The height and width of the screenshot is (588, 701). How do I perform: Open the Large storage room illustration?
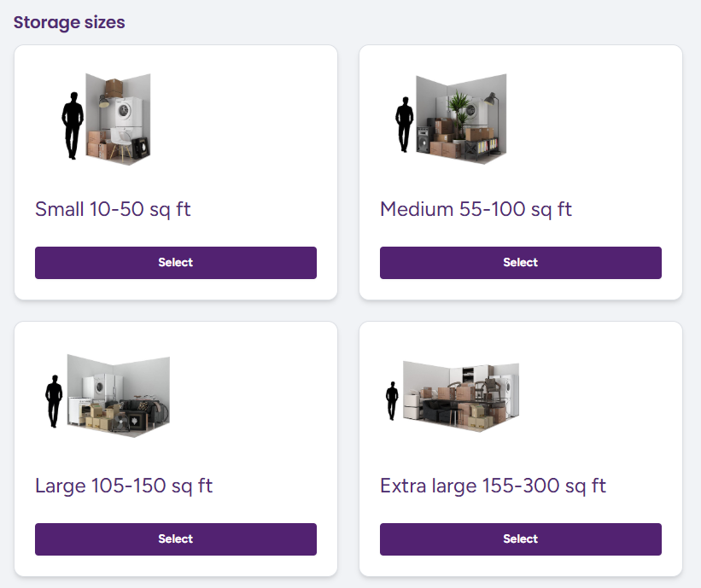tap(118, 396)
